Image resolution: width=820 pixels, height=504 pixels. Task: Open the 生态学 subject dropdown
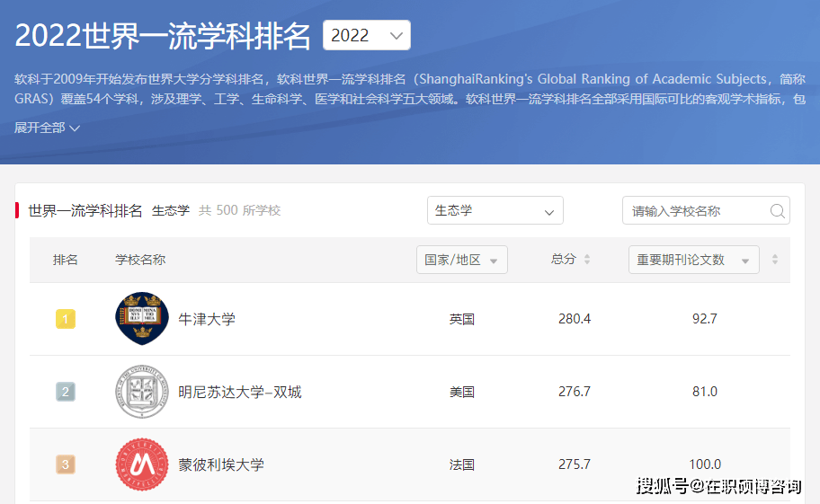coord(495,210)
